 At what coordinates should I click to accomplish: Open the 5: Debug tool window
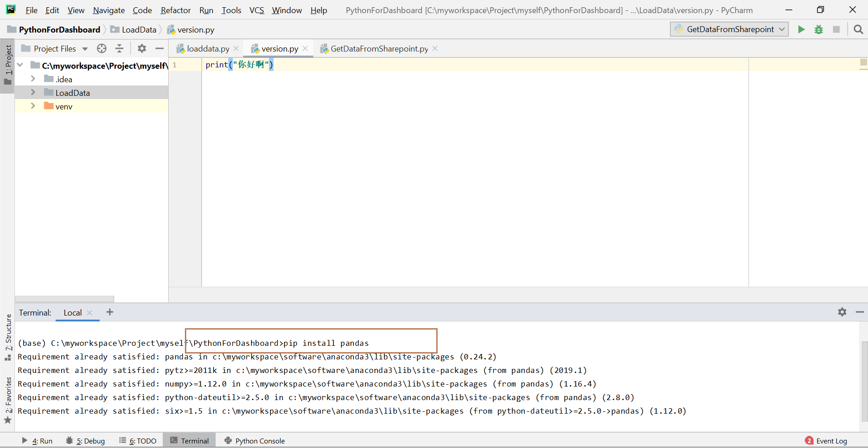pos(85,441)
